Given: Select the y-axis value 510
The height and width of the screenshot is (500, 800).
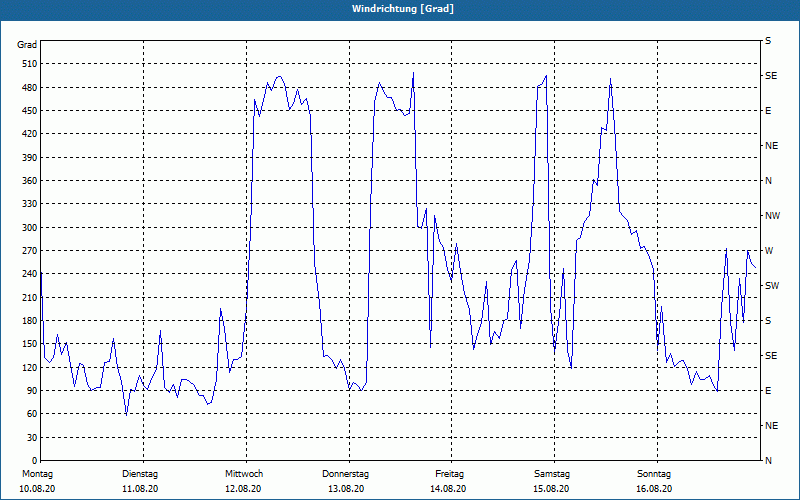Looking at the screenshot, I should [31, 64].
